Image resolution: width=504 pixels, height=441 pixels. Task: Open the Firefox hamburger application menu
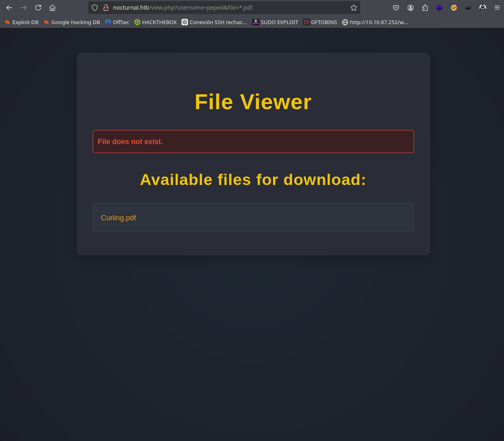click(497, 8)
